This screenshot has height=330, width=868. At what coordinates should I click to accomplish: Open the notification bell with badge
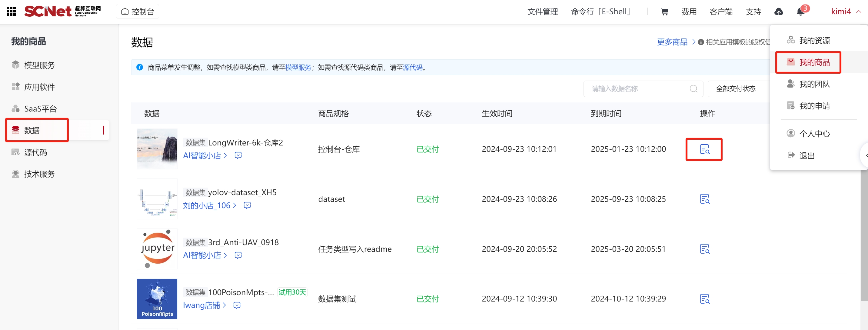(x=801, y=12)
